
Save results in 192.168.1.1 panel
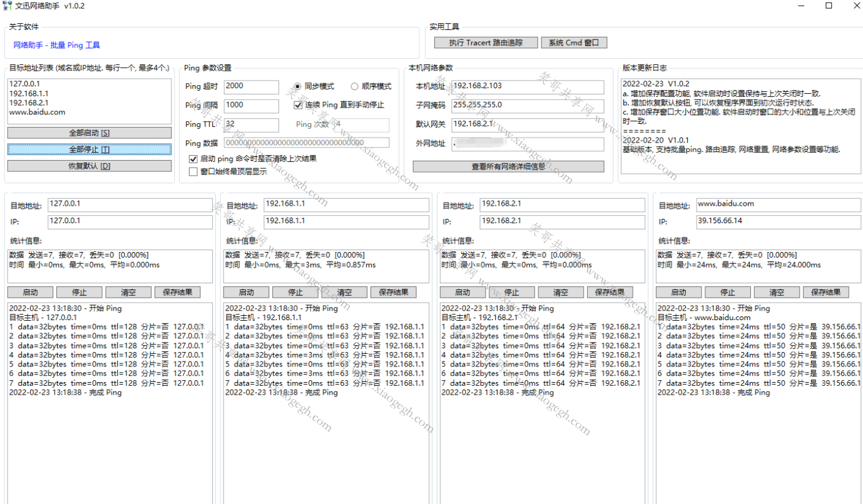(x=394, y=292)
